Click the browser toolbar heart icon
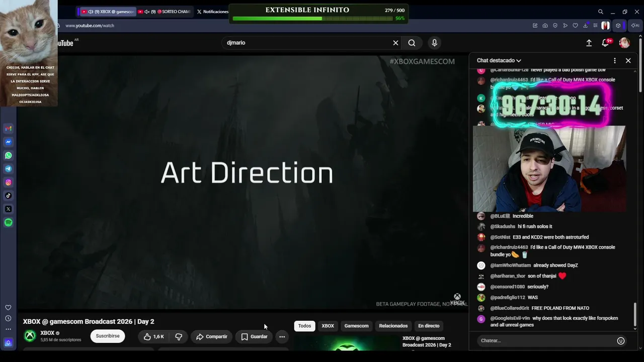Image resolution: width=644 pixels, height=362 pixels. tap(575, 26)
